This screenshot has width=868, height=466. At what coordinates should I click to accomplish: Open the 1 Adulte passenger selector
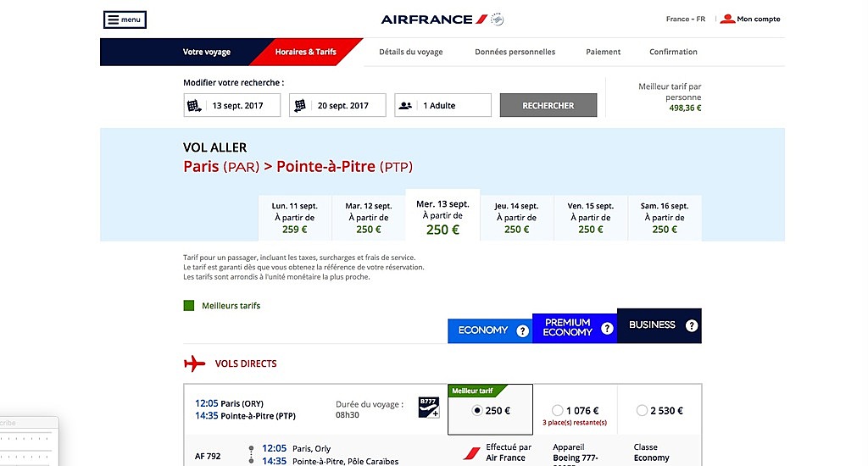(x=442, y=105)
